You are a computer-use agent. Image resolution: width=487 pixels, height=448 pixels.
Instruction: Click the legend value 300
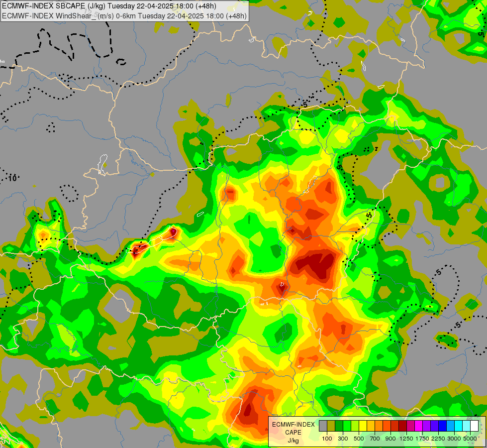343,439
